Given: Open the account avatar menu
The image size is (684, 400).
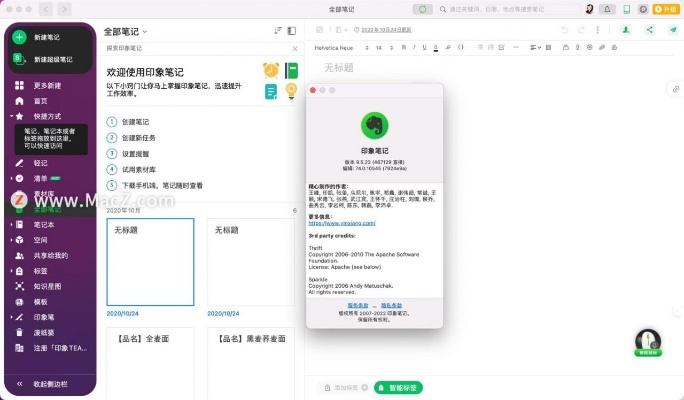Looking at the screenshot, I should [589, 9].
